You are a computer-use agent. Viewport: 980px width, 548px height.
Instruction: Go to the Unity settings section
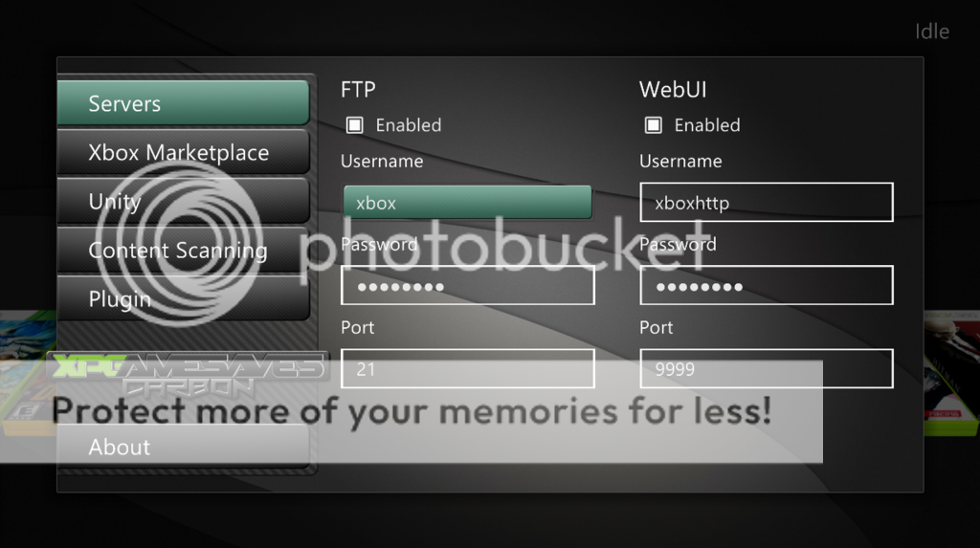(x=183, y=201)
